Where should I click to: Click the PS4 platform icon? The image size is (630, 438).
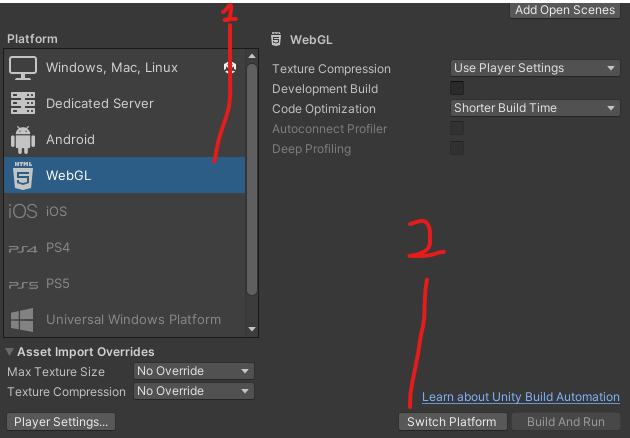tap(22, 248)
